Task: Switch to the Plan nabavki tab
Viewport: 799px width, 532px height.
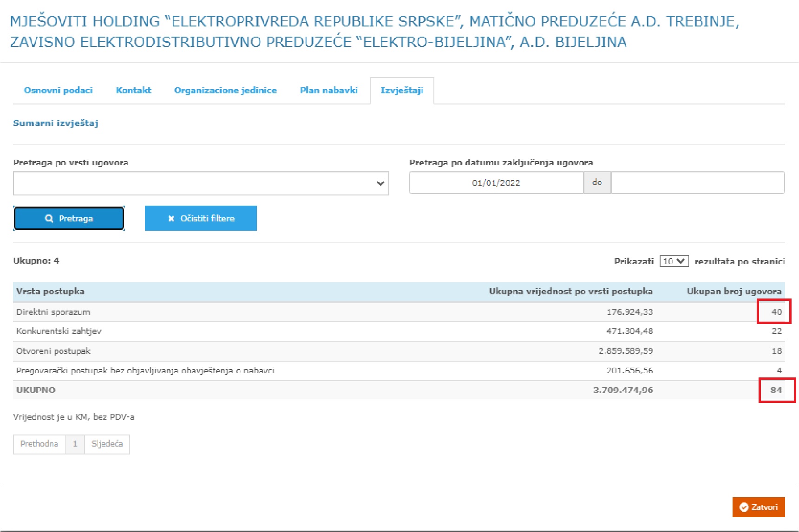Action: [328, 91]
